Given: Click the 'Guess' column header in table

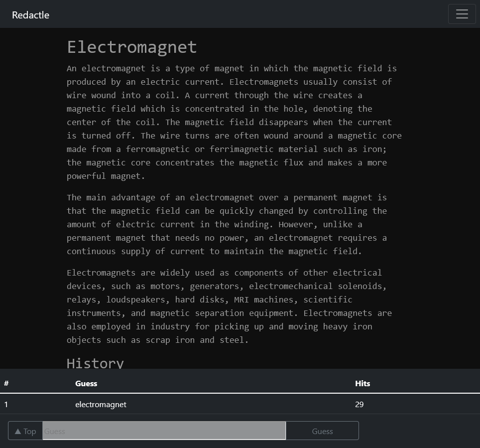Looking at the screenshot, I should [86, 383].
